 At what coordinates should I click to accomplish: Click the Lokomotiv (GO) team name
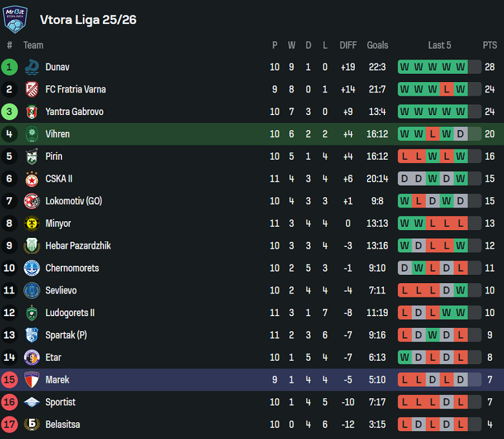pos(74,201)
